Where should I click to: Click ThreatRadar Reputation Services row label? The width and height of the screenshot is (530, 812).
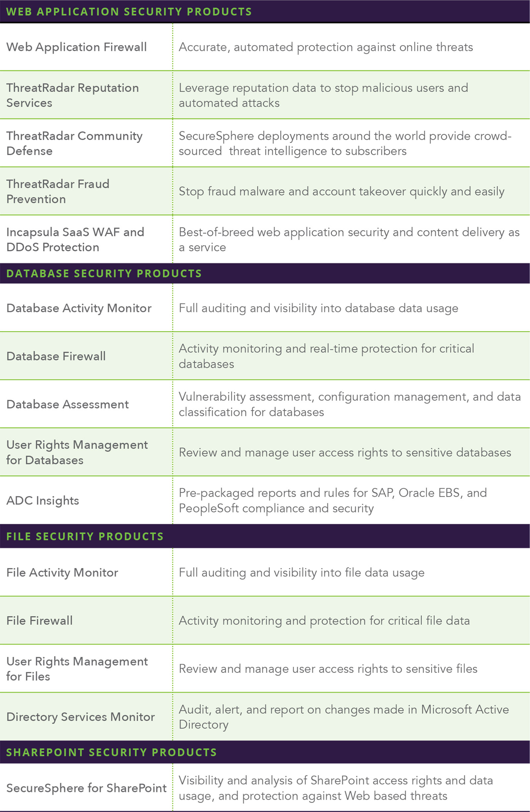(72, 95)
